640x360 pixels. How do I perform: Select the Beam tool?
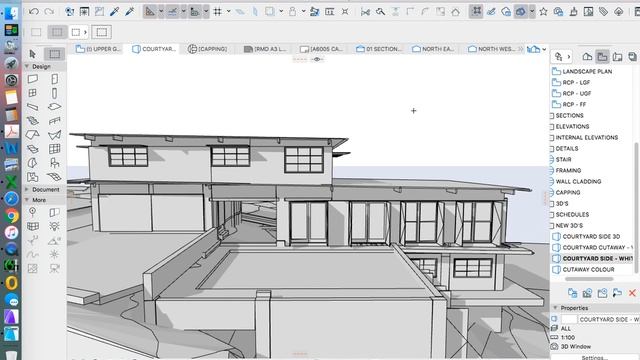click(x=33, y=107)
